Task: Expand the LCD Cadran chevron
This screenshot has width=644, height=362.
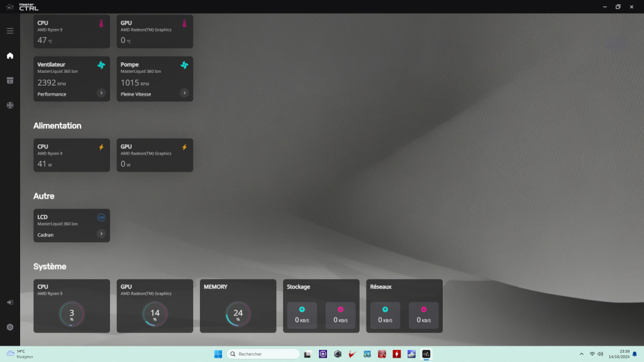Action: click(x=101, y=234)
